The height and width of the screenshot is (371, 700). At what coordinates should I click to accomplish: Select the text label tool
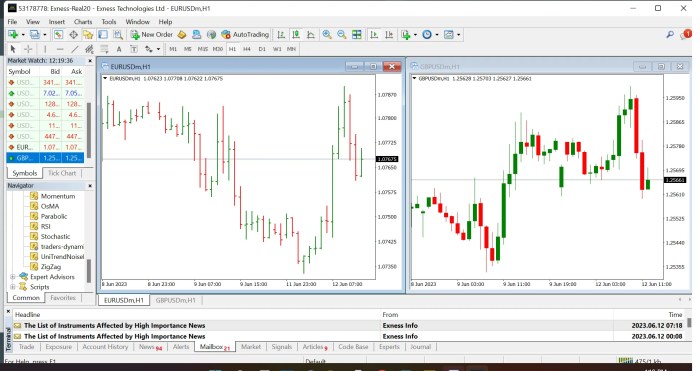pos(133,49)
